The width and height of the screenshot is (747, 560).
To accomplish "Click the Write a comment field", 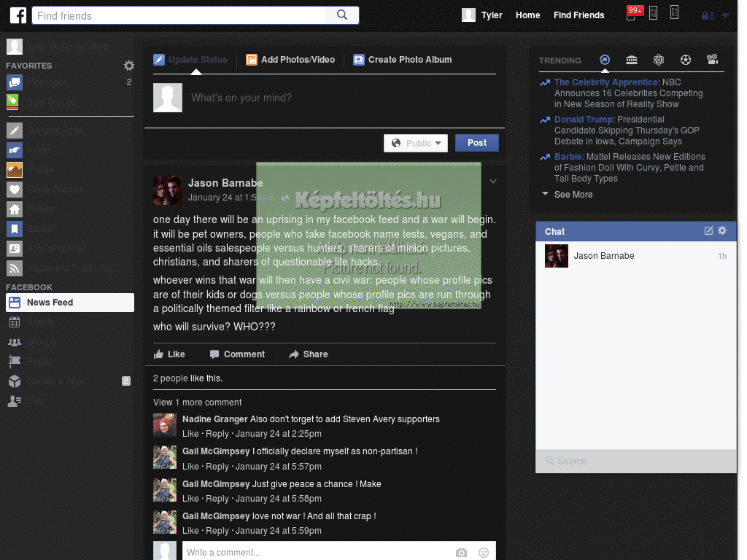I will (x=317, y=553).
